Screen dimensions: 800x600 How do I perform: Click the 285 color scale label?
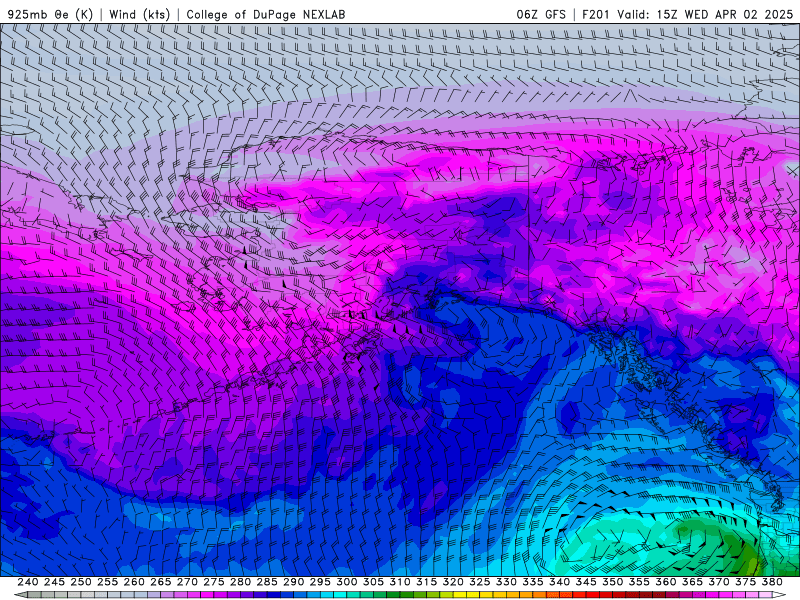[267, 582]
